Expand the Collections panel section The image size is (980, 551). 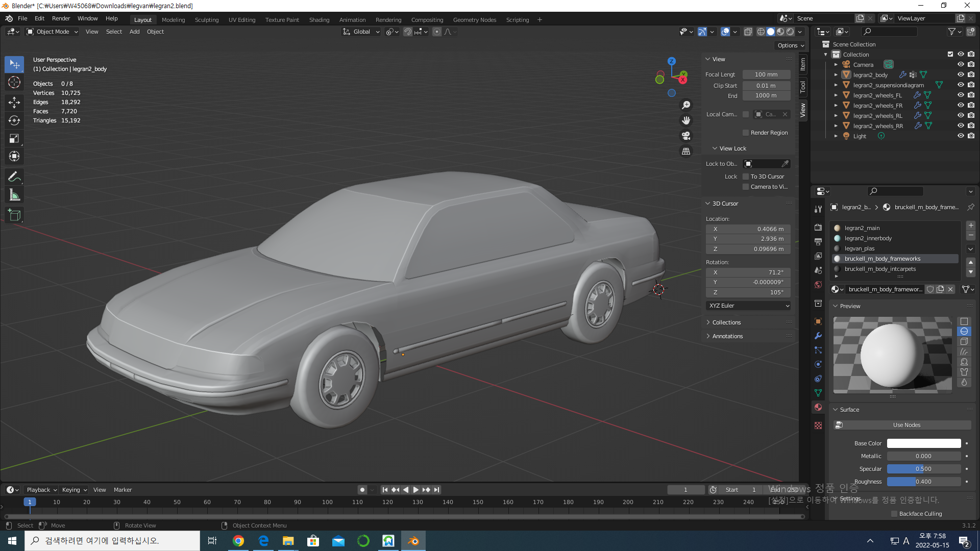(726, 322)
